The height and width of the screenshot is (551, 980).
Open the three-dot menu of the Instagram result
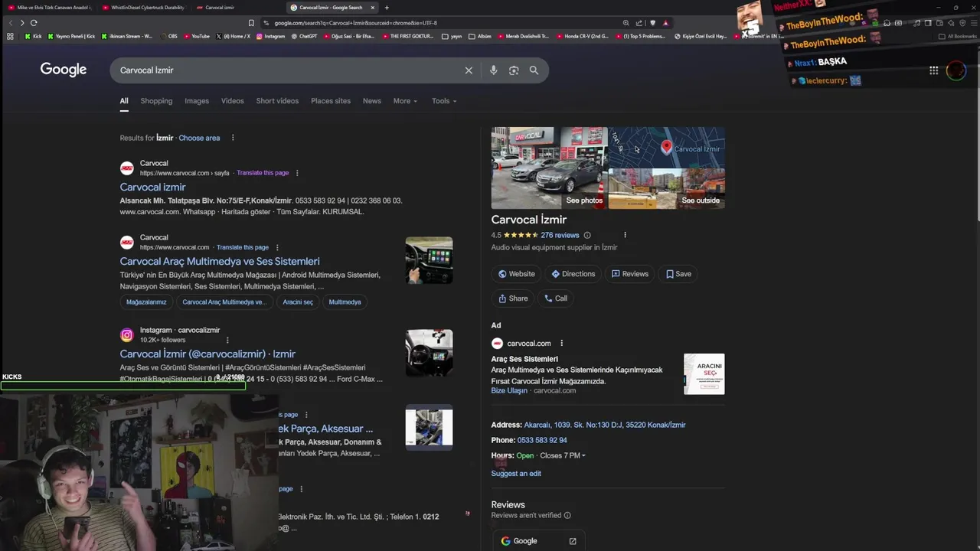(x=227, y=340)
